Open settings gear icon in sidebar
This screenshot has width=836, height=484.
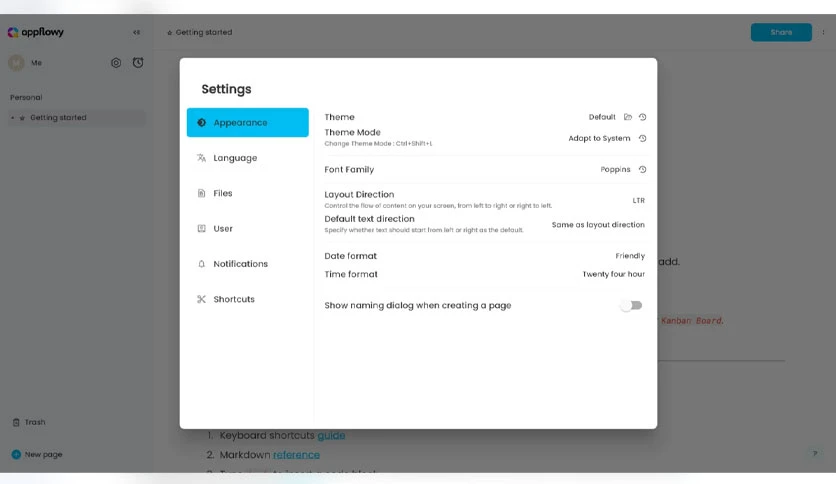tap(116, 63)
